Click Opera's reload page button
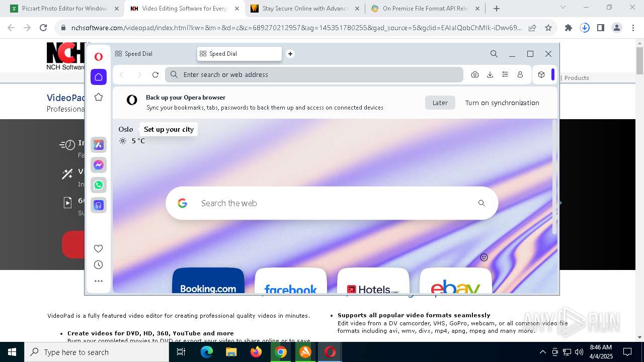The image size is (644, 362). pyautogui.click(x=155, y=74)
